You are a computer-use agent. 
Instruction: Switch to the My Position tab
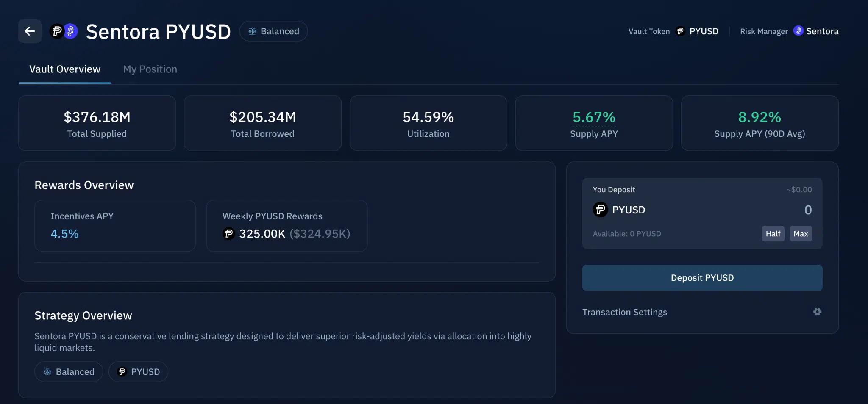(x=150, y=69)
